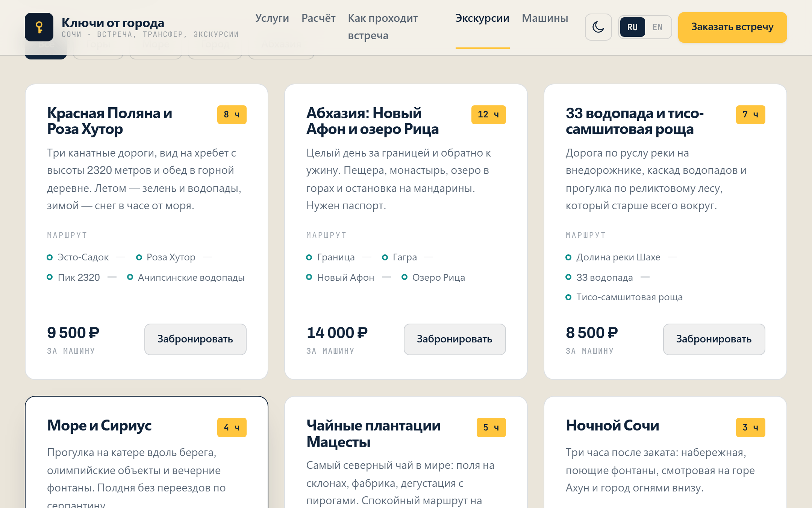Click the Заказать встречу button

[732, 27]
